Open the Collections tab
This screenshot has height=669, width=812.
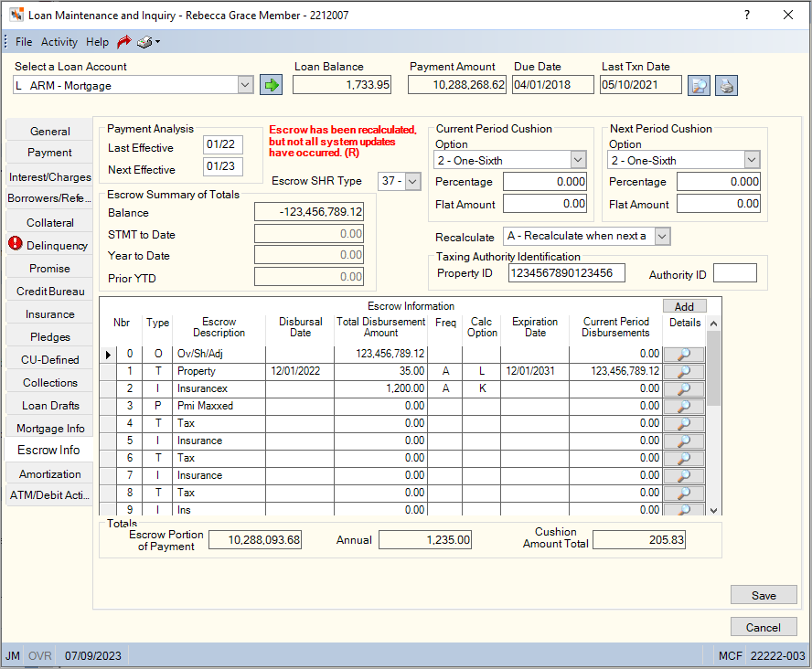49,382
